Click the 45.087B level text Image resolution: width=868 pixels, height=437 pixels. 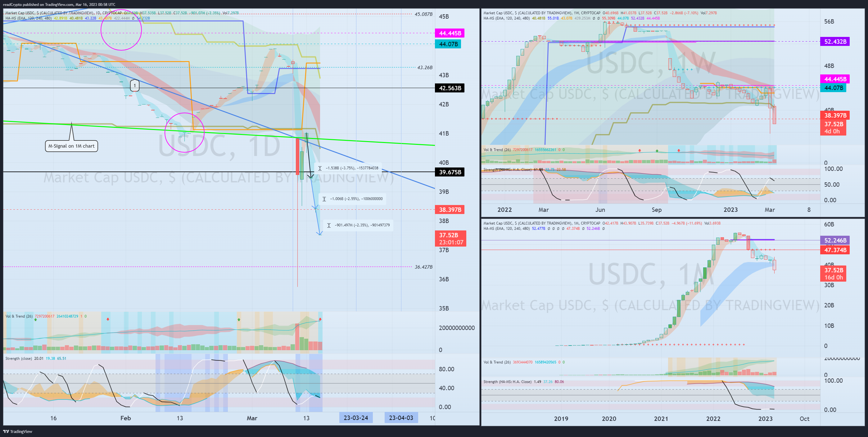[x=423, y=14]
